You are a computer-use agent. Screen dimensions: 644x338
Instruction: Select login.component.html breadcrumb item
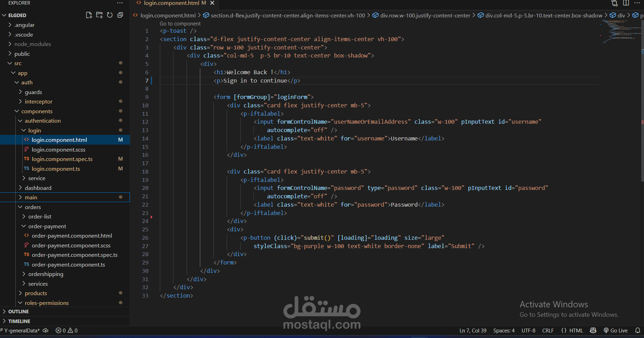pyautogui.click(x=168, y=15)
